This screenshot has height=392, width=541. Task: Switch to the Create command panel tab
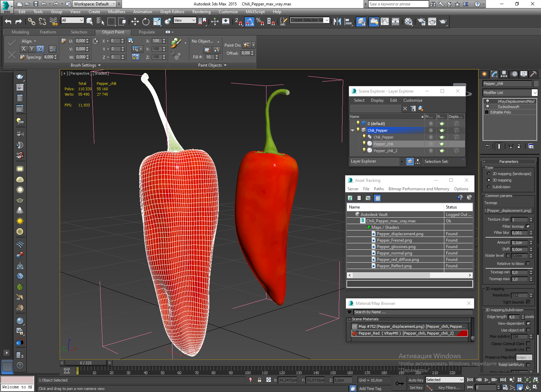[x=485, y=74]
